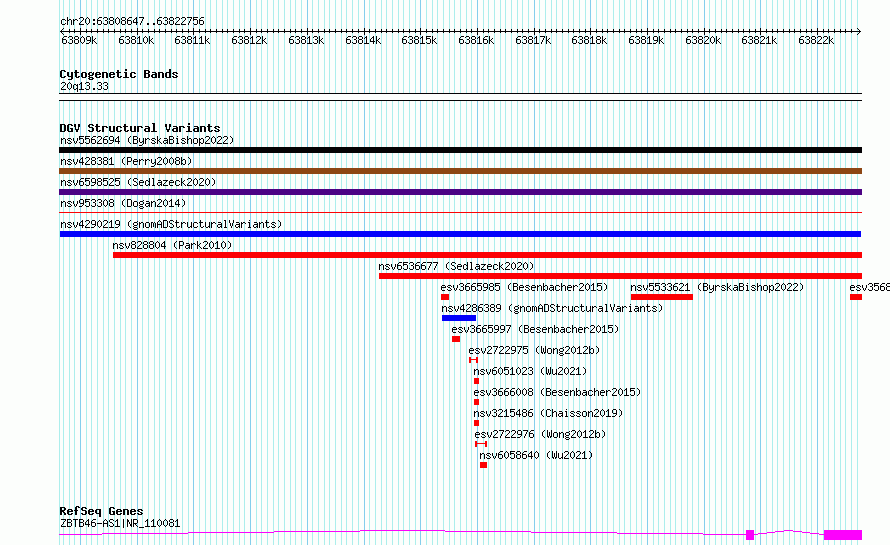
Task: Click the blue nsv4286389 variant bar
Action: [459, 318]
